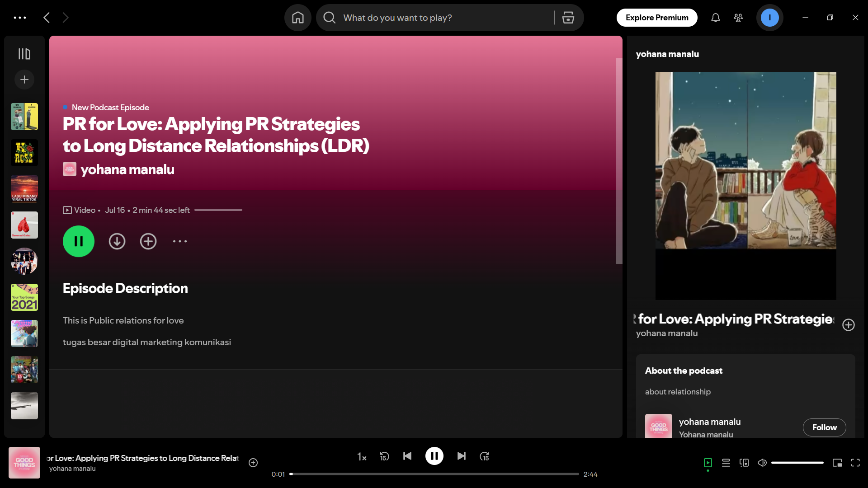868x488 pixels.
Task: Open more options for the episode
Action: [x=180, y=241]
